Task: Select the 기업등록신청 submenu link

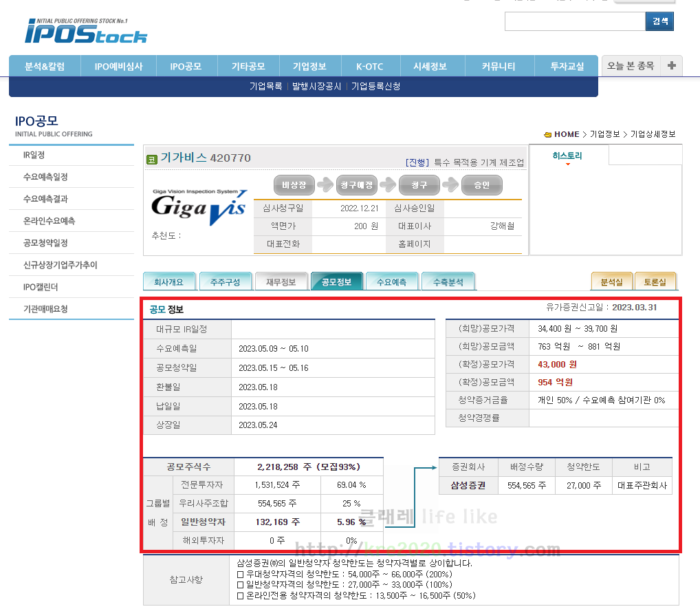Action: [375, 86]
